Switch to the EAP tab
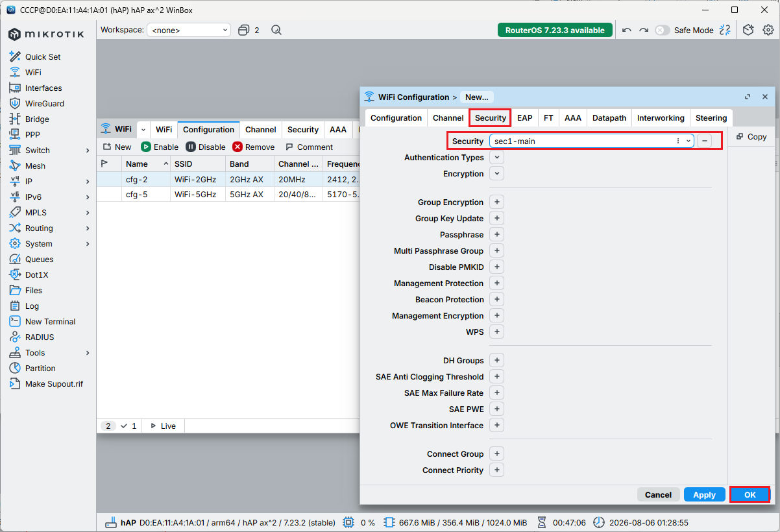780x532 pixels. [524, 118]
